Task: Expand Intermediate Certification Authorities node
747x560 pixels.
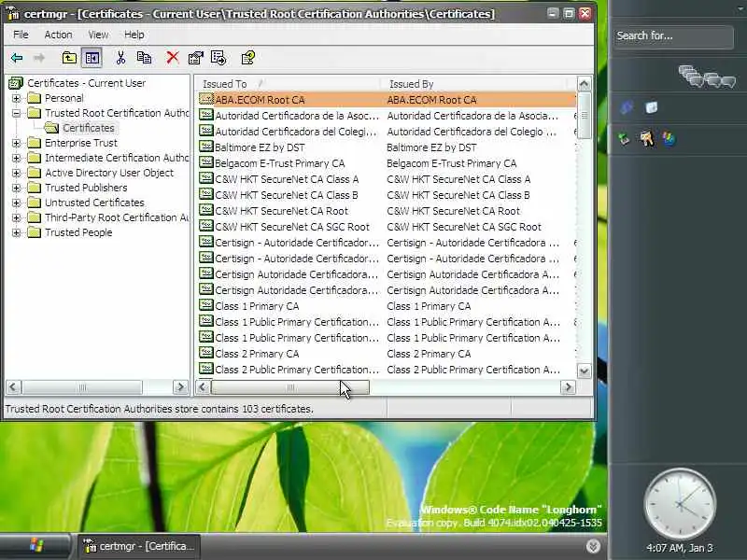Action: [x=16, y=158]
